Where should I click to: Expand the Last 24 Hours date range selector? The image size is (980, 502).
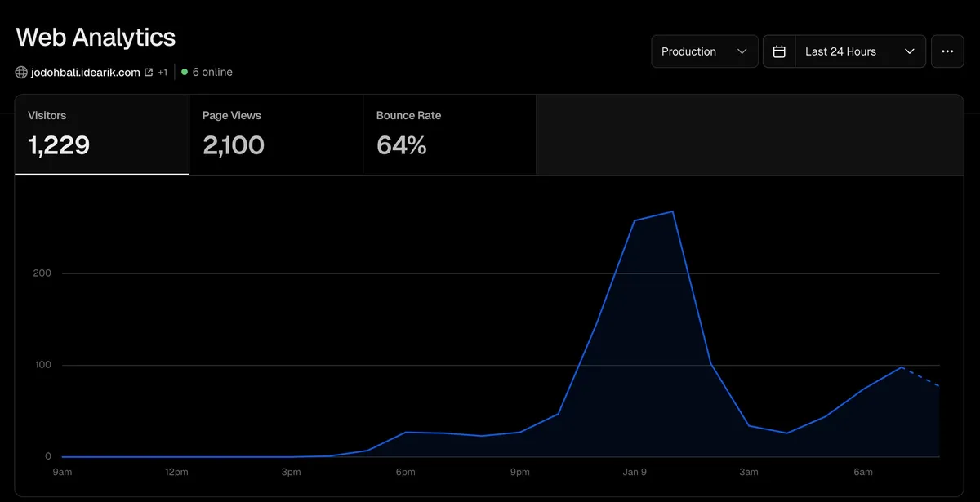click(859, 51)
